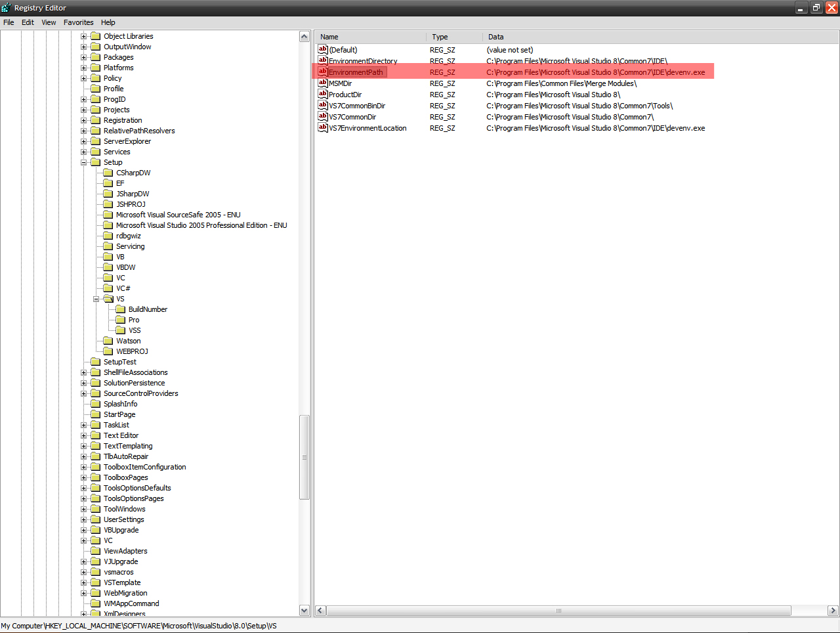Collapse the Setup tree node
Viewport: 840px width, 633px height.
click(x=84, y=162)
